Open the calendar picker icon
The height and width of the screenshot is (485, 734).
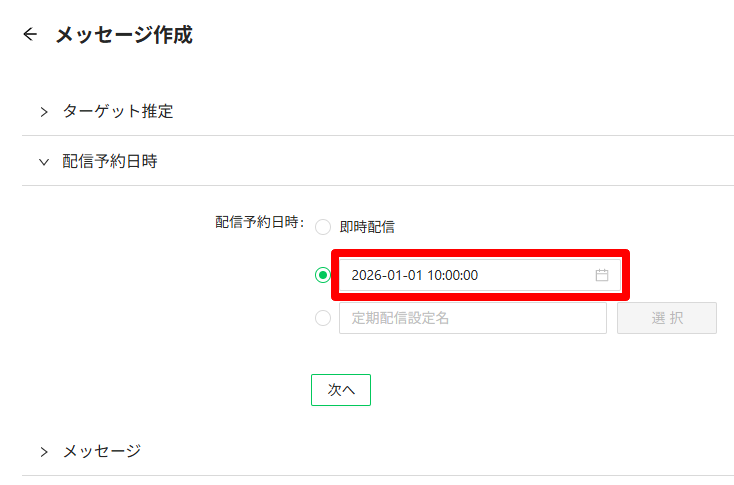tap(602, 275)
